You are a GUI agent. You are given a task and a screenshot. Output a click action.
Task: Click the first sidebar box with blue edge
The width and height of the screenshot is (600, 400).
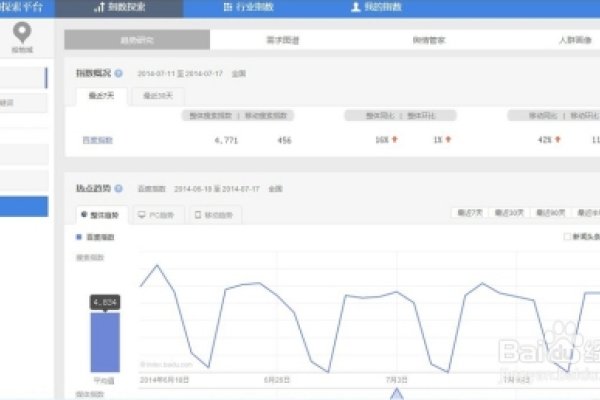tap(24, 77)
